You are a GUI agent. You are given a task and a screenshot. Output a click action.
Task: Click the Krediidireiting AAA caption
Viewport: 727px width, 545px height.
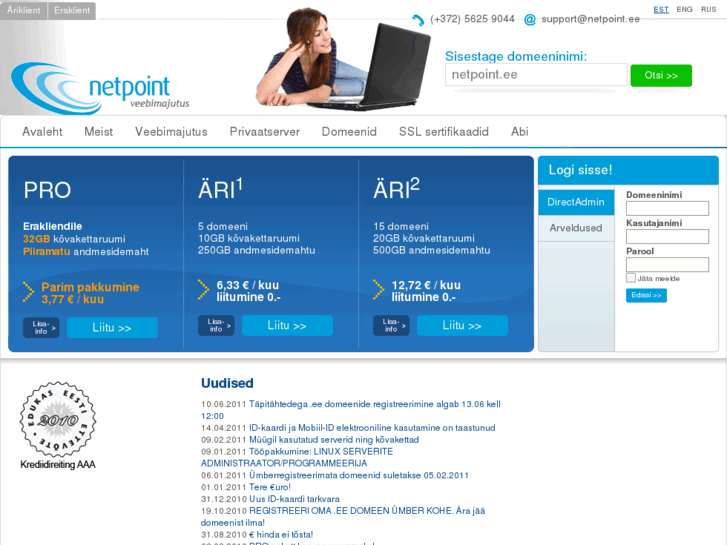pos(58,464)
